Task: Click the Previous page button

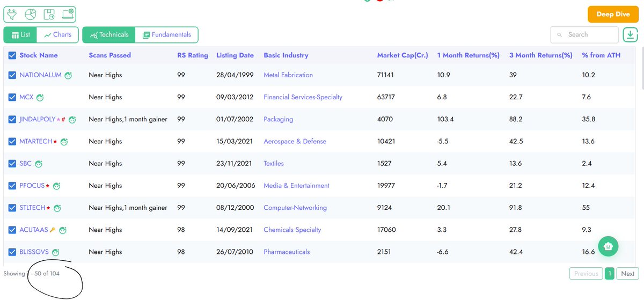Action: [x=586, y=274]
